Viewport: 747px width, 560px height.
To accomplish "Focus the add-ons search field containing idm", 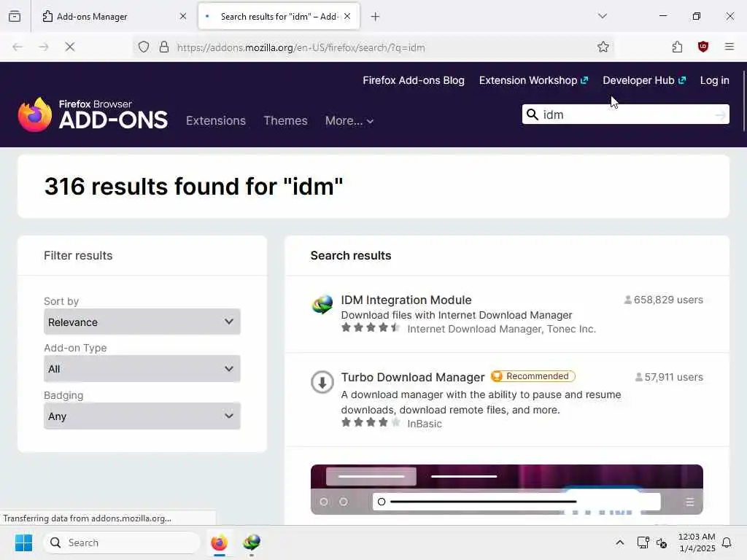I will (x=627, y=114).
